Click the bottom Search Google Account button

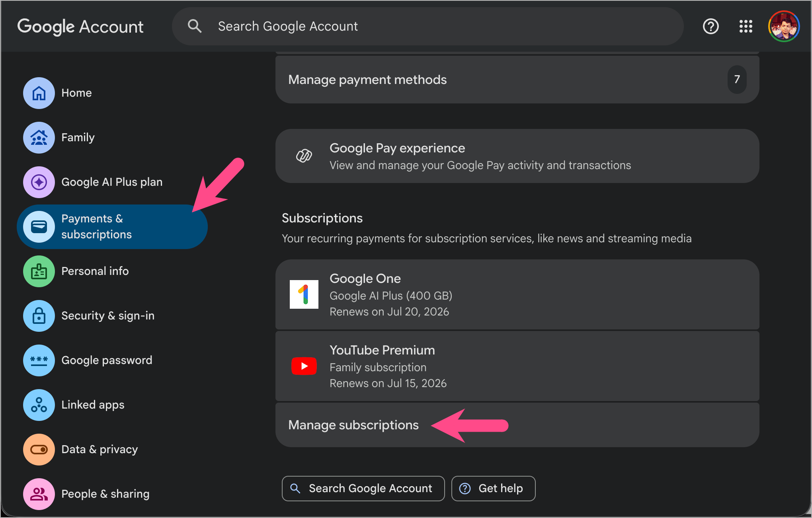(363, 489)
